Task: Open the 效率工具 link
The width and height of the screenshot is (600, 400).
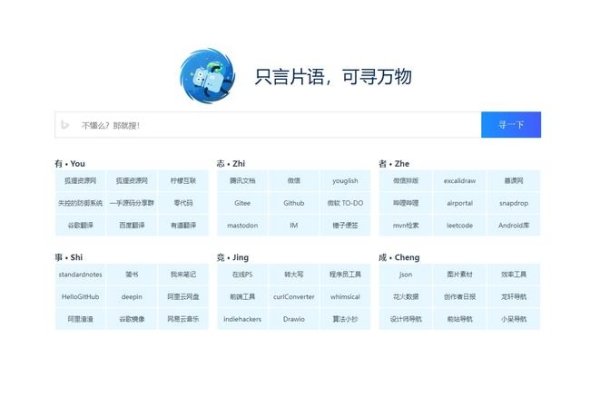Action: coord(514,274)
